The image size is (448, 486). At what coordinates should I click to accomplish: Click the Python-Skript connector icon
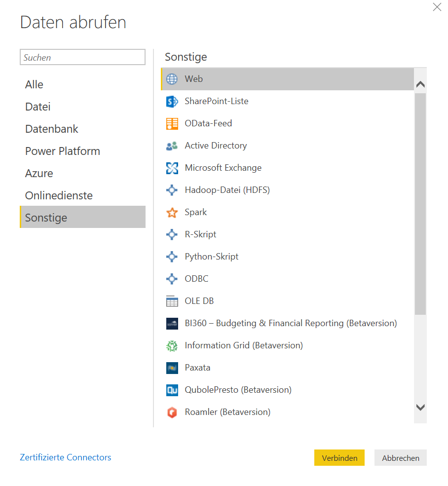coord(172,257)
